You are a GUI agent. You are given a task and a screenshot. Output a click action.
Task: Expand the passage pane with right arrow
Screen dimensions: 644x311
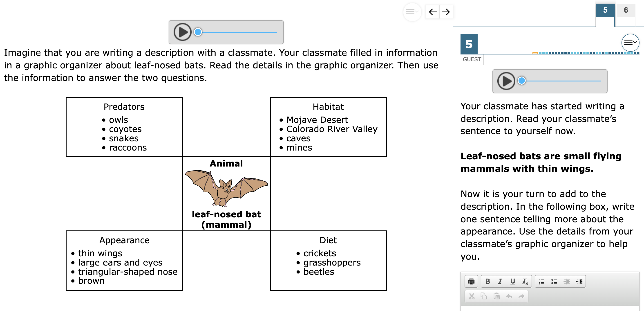click(446, 12)
